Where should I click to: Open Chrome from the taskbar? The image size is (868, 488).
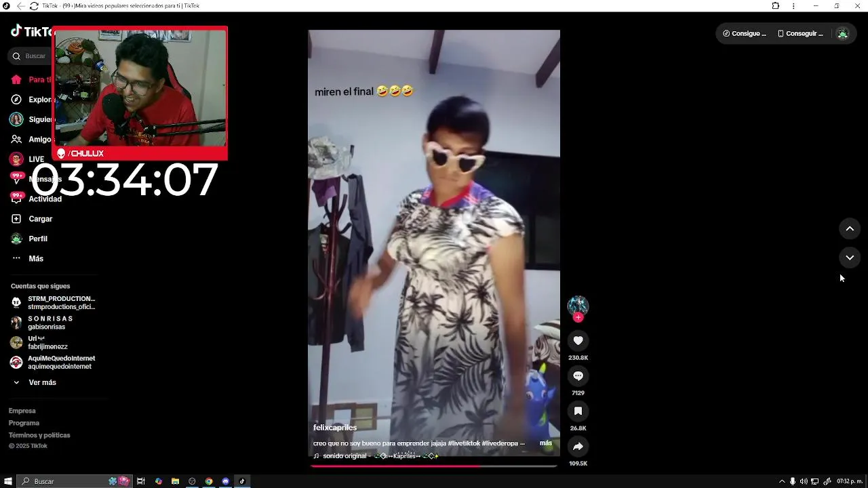[x=209, y=481]
